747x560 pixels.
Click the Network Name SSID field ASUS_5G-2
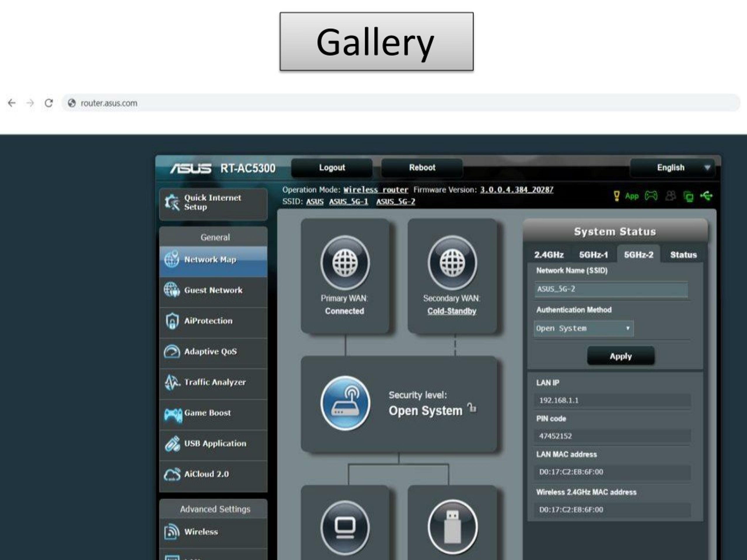(x=611, y=289)
